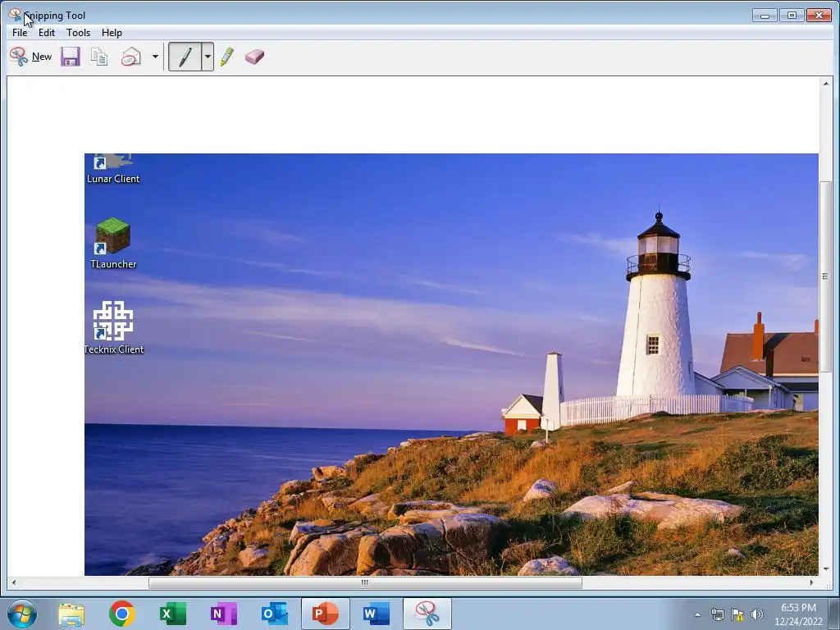Image resolution: width=840 pixels, height=630 pixels.
Task: Click Snipping Tool title bar icon
Action: (15, 15)
